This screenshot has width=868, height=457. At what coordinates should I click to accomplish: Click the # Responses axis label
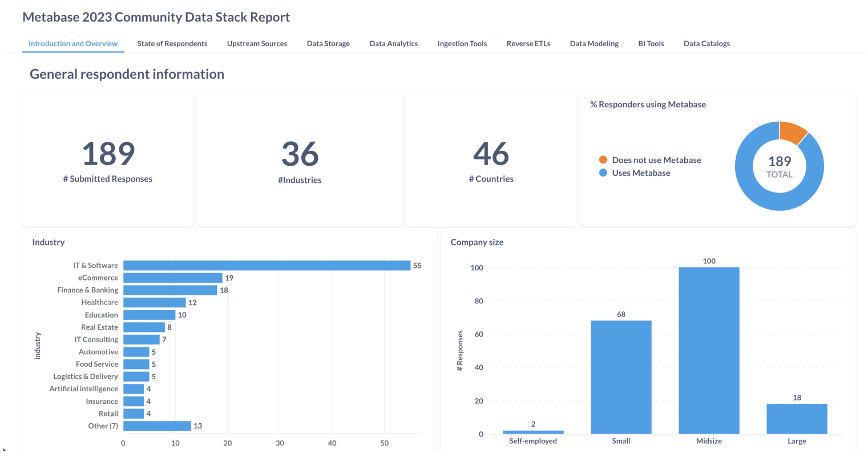(460, 351)
